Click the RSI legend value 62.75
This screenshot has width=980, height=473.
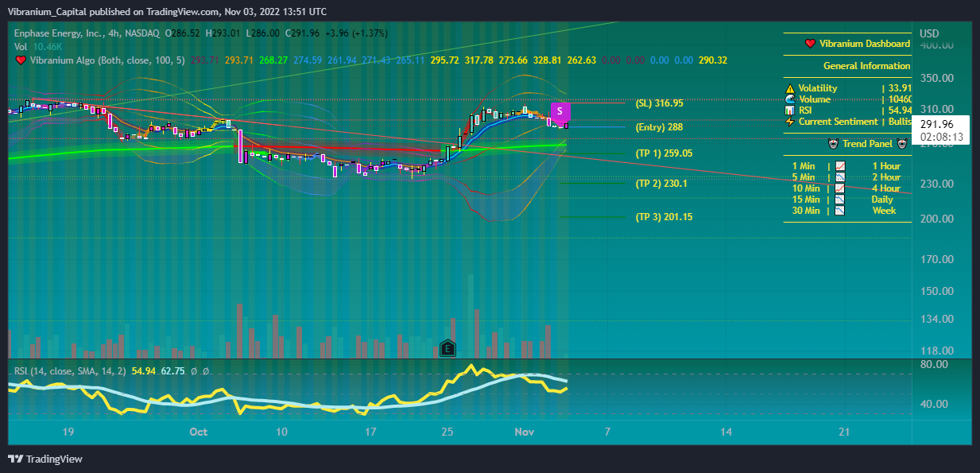(172, 370)
